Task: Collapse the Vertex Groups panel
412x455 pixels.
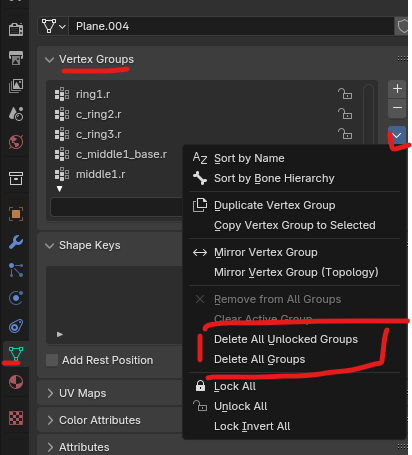Action: [x=49, y=60]
